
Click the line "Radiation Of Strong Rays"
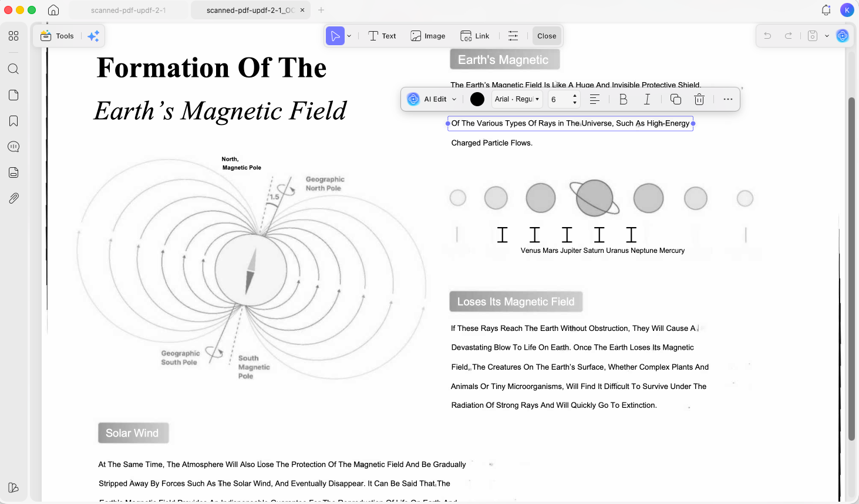tap(554, 405)
